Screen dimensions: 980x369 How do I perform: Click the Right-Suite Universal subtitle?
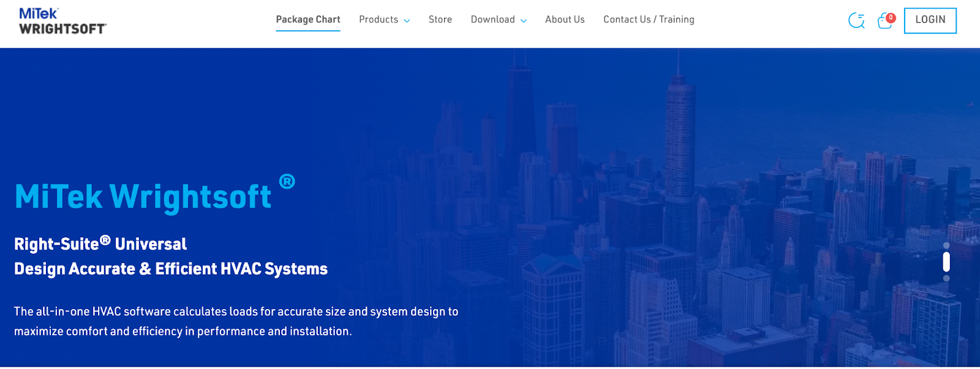[x=100, y=244]
